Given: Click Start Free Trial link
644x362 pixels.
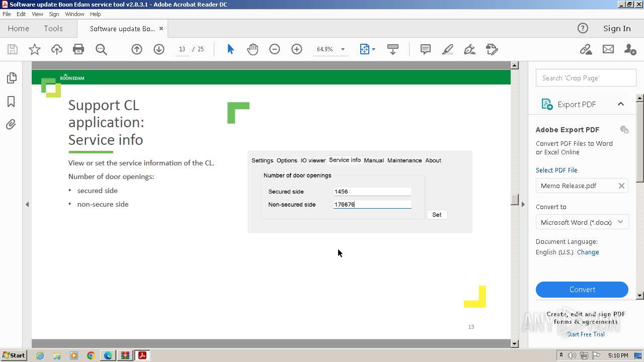Looking at the screenshot, I should point(586,334).
